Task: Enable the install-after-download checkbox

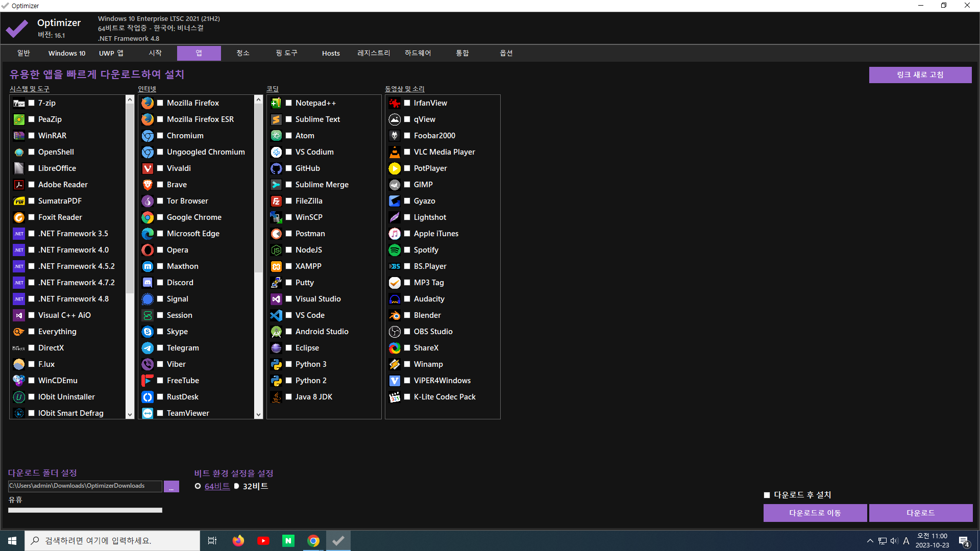Action: click(x=767, y=495)
